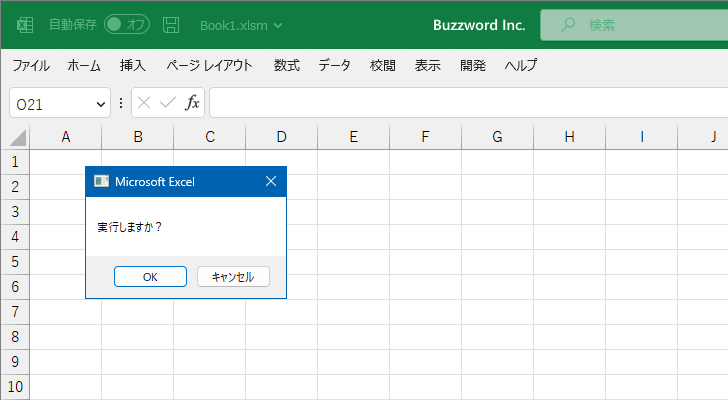Image resolution: width=728 pixels, height=400 pixels.
Task: Open the 数式 ribbon tab
Action: pyautogui.click(x=286, y=65)
